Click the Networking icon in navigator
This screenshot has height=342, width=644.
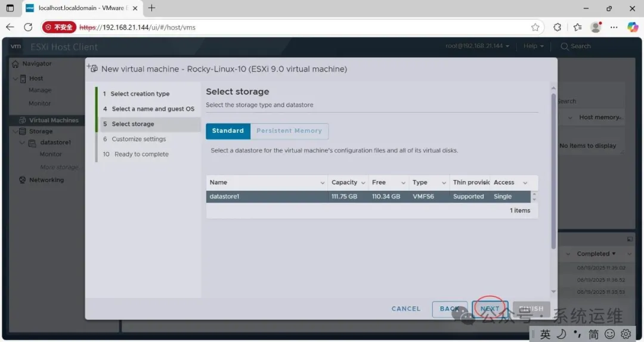pos(22,180)
